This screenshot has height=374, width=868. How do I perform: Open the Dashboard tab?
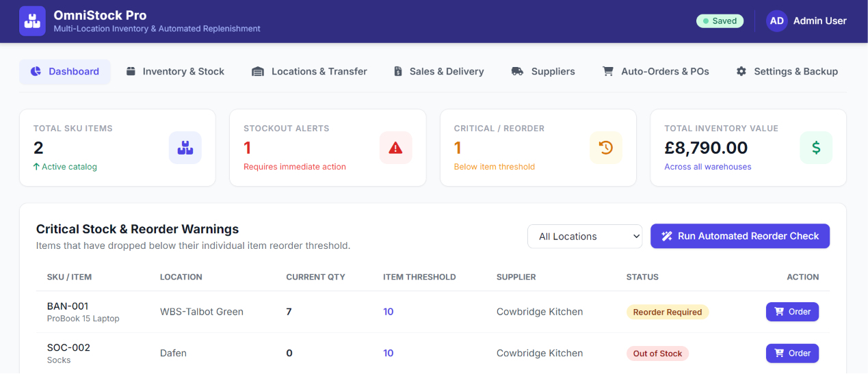click(65, 71)
